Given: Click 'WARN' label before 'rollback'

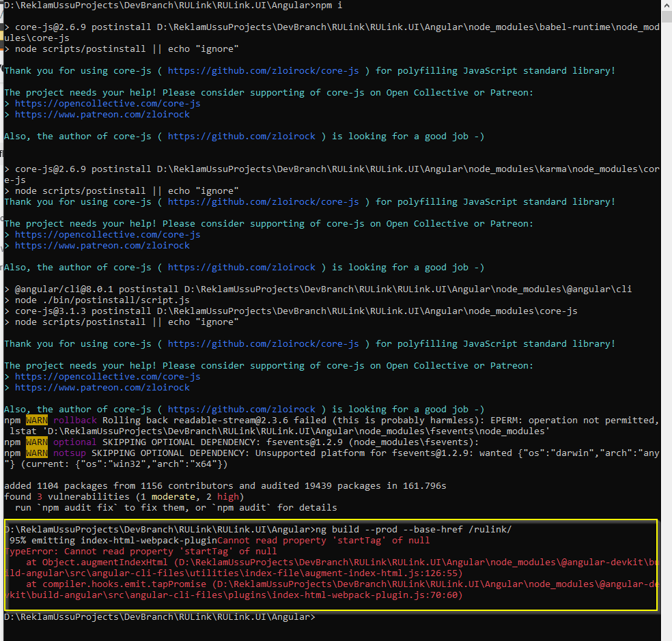Looking at the screenshot, I should (x=37, y=421).
